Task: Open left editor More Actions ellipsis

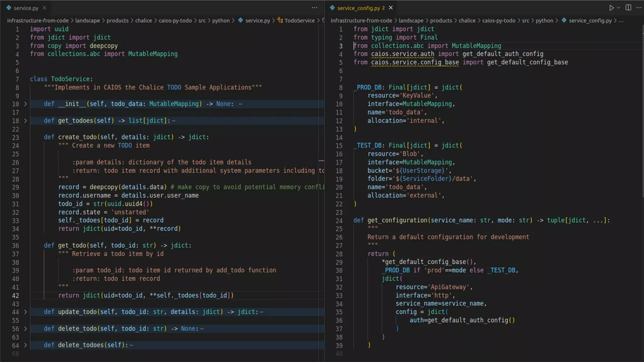Action: (x=314, y=8)
